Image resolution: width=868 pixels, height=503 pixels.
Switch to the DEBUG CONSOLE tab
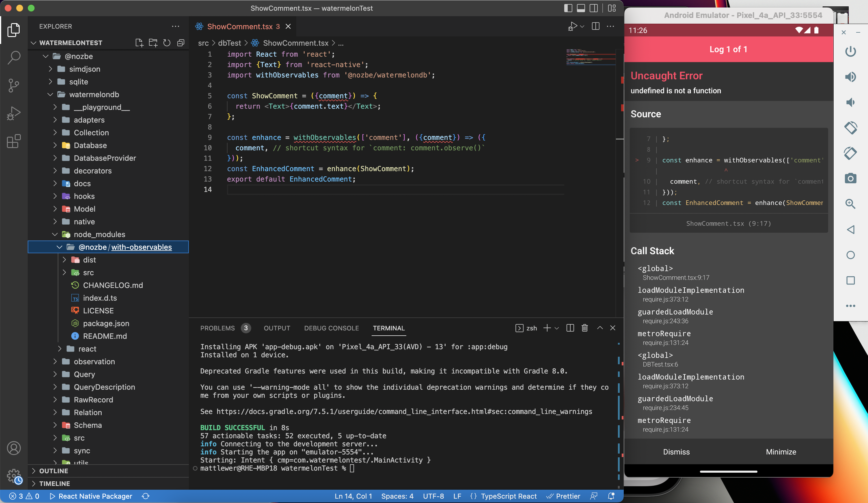coord(331,328)
